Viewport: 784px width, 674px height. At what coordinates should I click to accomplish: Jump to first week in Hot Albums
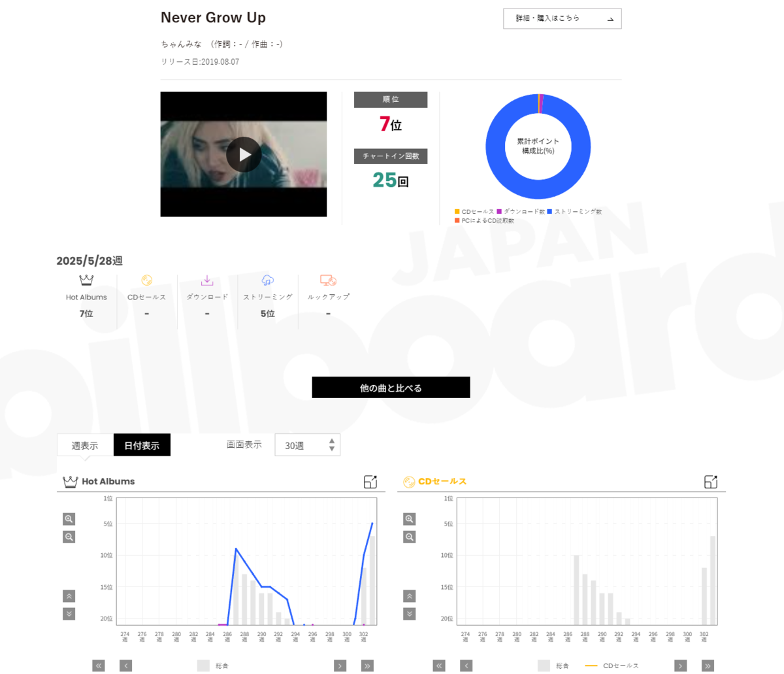click(x=99, y=666)
